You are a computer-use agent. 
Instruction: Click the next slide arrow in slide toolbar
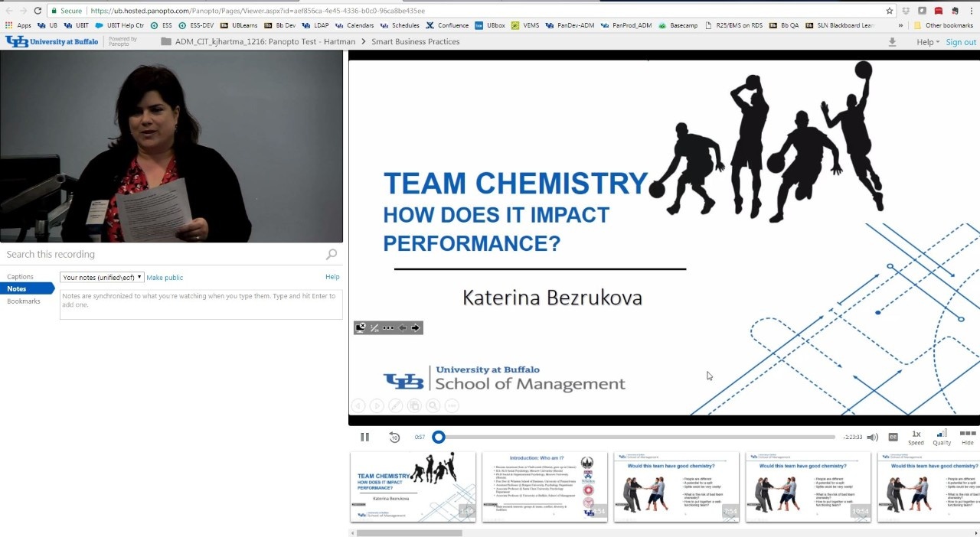pos(416,328)
